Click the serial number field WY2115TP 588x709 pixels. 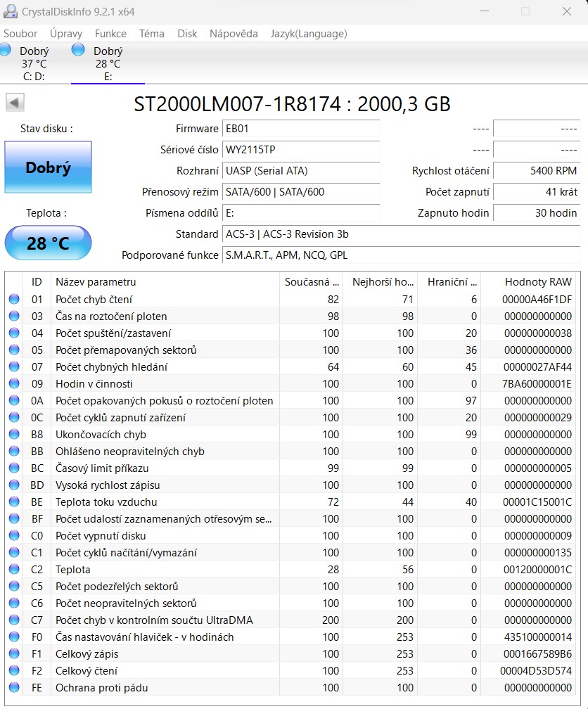pyautogui.click(x=301, y=150)
